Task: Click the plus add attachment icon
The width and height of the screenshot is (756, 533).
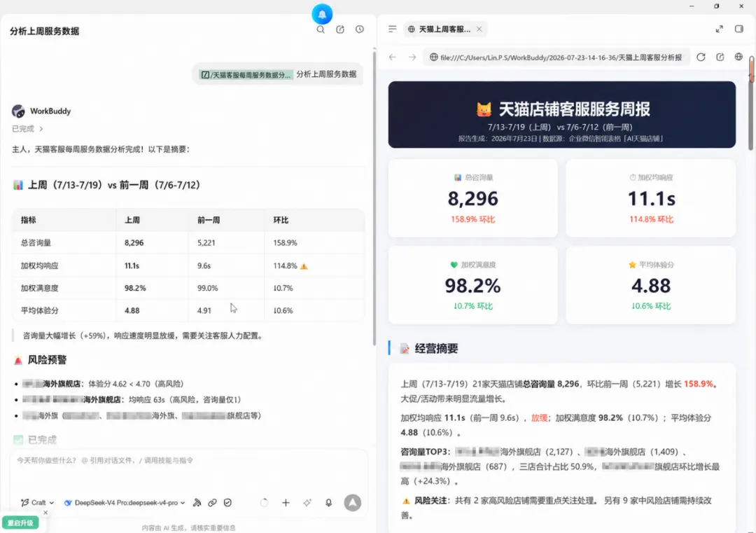Action: [286, 503]
